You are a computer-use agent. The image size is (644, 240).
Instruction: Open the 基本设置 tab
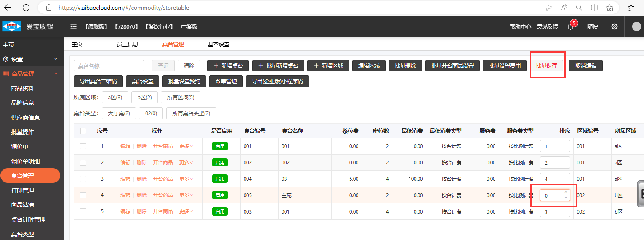(x=218, y=44)
